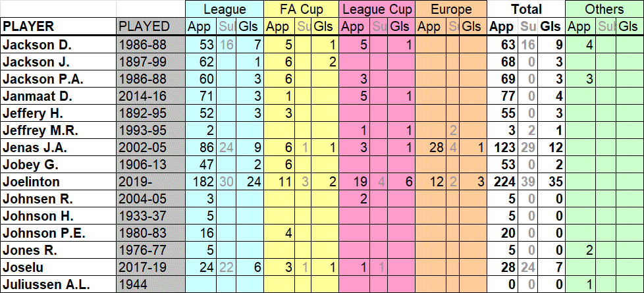
Task: Click the PLAYED column header cell
Action: coord(151,26)
